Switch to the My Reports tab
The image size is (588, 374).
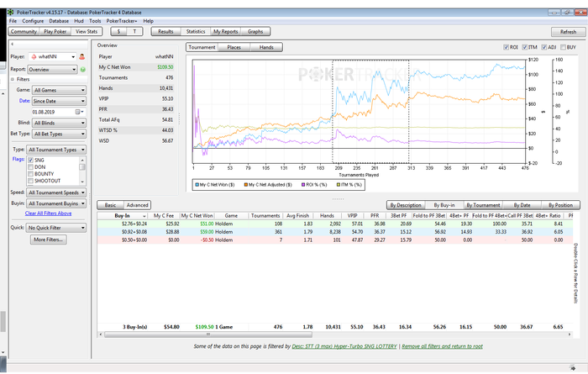click(225, 31)
